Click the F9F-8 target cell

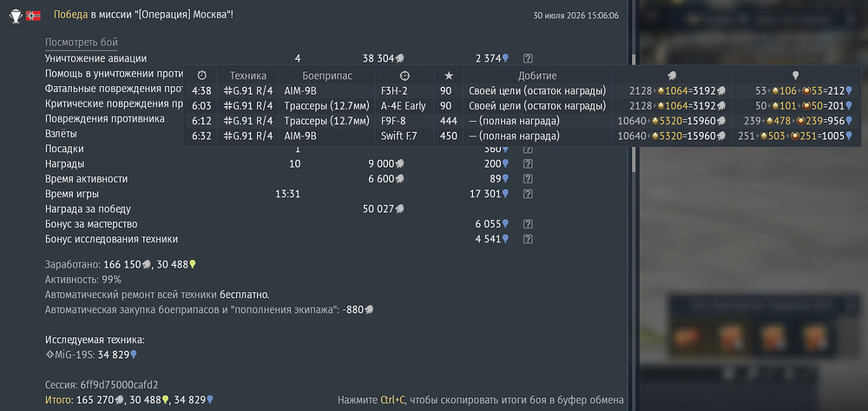(393, 121)
